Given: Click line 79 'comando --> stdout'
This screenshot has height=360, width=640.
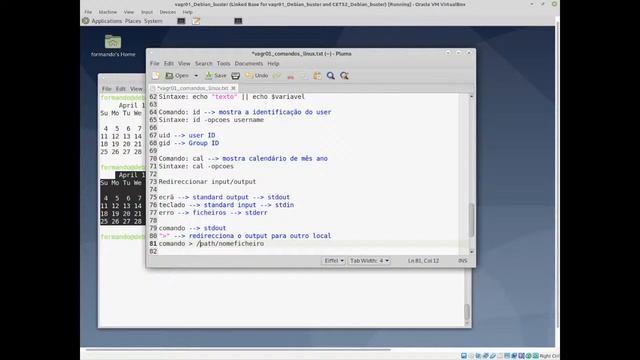Looking at the screenshot, I should (192, 228).
